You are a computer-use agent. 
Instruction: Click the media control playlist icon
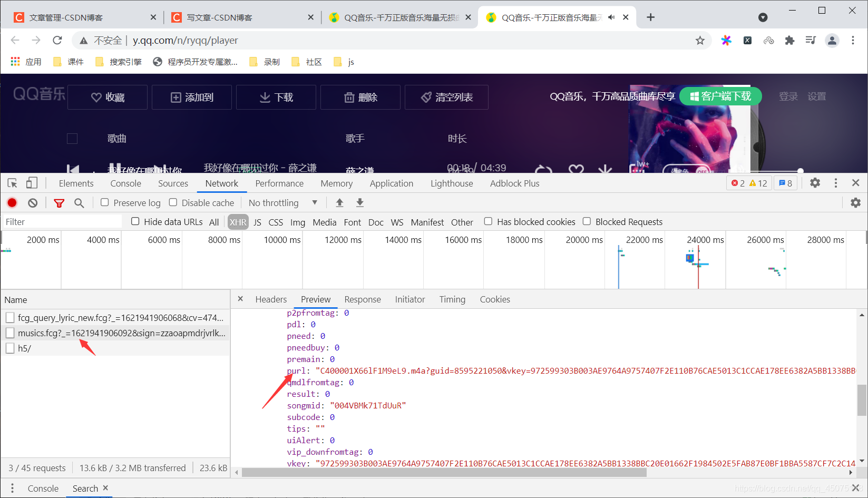(811, 41)
